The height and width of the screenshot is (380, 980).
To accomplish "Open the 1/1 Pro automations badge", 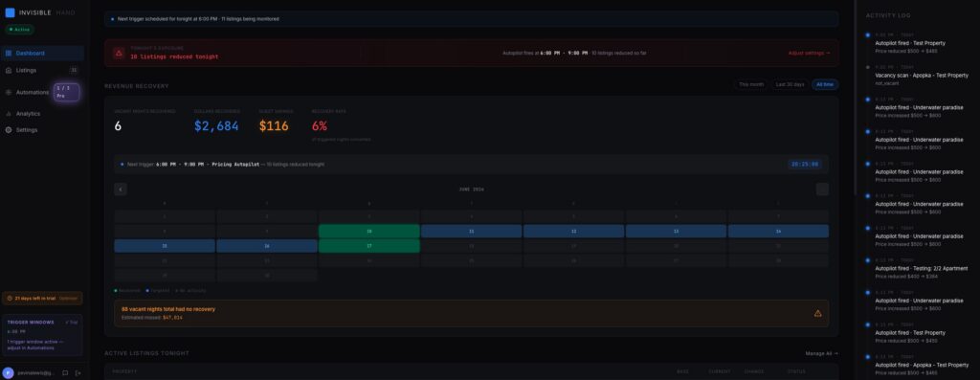I will coord(66,92).
